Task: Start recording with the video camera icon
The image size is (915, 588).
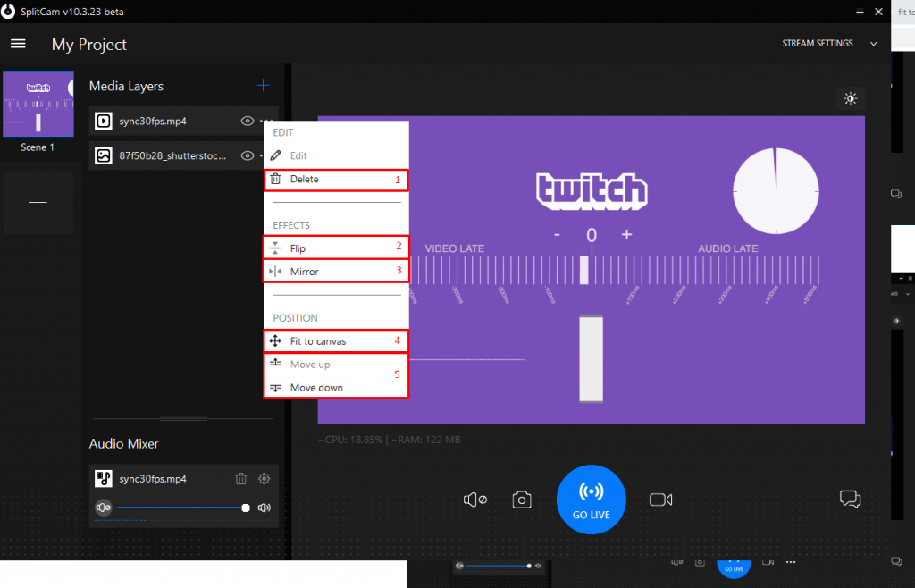Action: click(660, 500)
